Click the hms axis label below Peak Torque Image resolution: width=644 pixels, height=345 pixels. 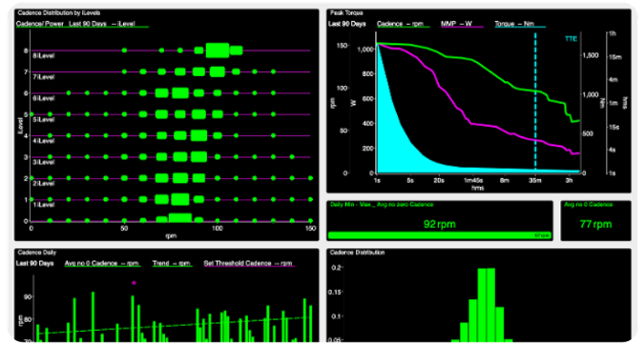pos(477,188)
